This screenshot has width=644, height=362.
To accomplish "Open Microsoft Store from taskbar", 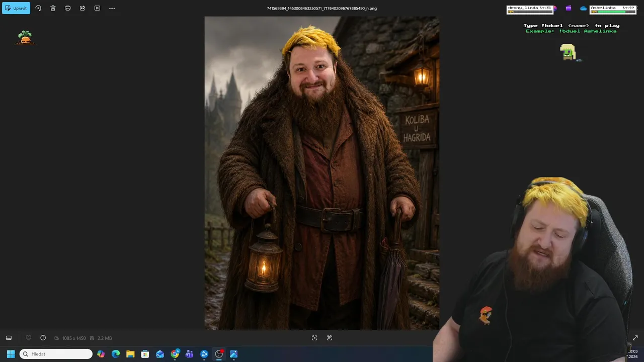I will (145, 354).
